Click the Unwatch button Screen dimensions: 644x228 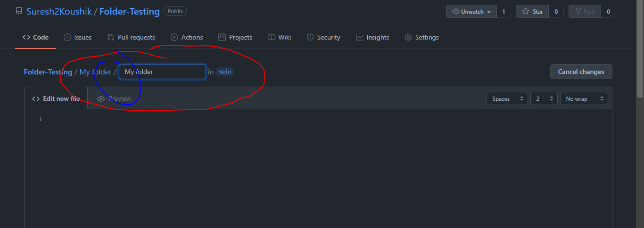(471, 11)
